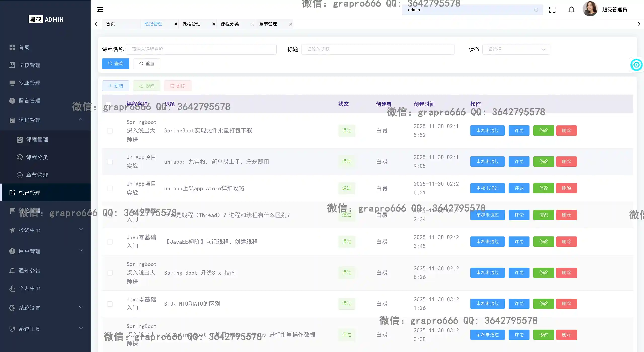
Task: Open 学校管理 in the sidebar
Action: pyautogui.click(x=29, y=65)
